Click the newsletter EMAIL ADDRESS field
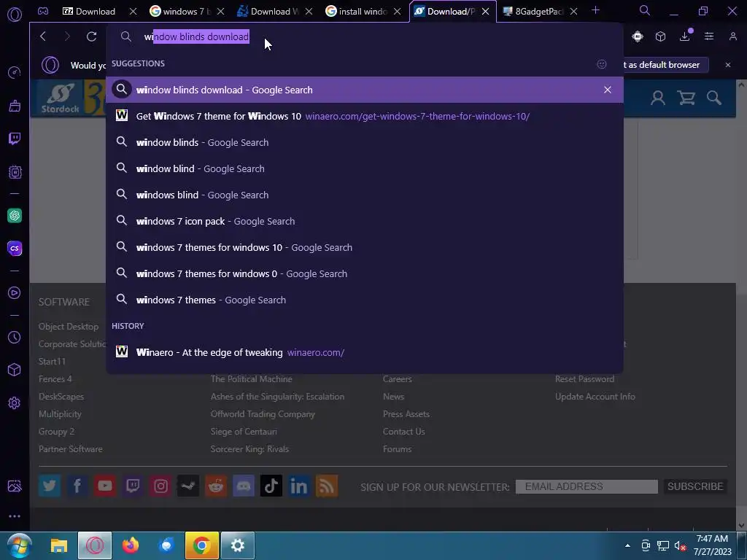Screen dimensions: 747x560 587,486
